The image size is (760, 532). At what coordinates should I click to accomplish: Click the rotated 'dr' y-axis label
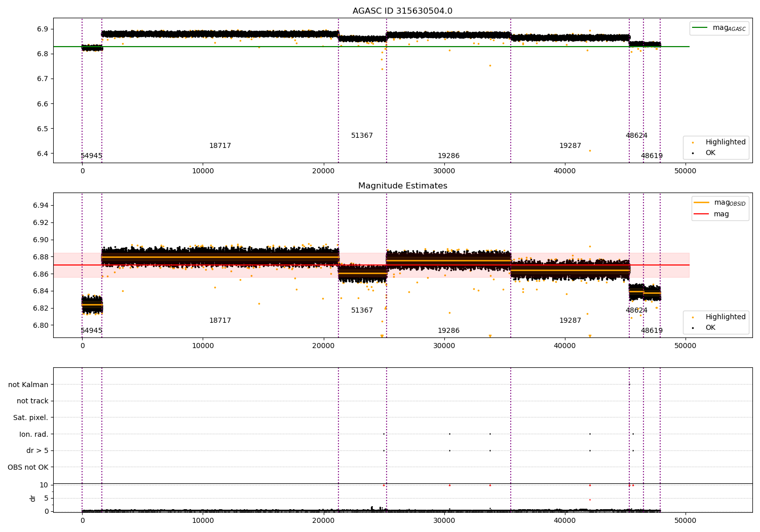coord(33,498)
